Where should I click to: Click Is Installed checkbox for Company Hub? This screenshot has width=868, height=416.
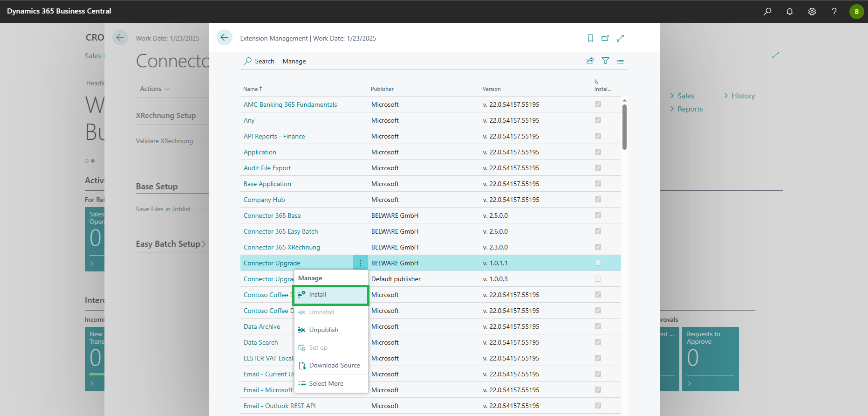tap(598, 200)
